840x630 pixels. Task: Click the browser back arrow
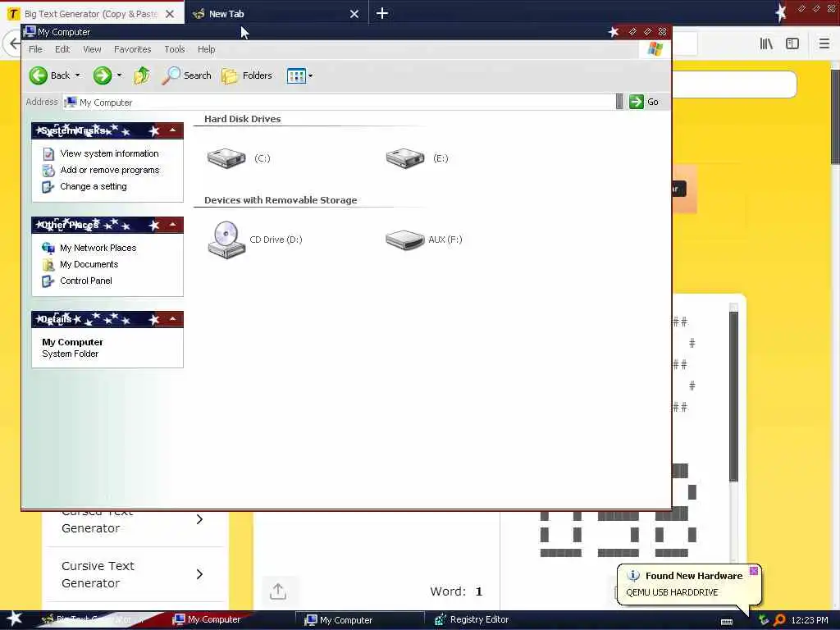[13, 43]
